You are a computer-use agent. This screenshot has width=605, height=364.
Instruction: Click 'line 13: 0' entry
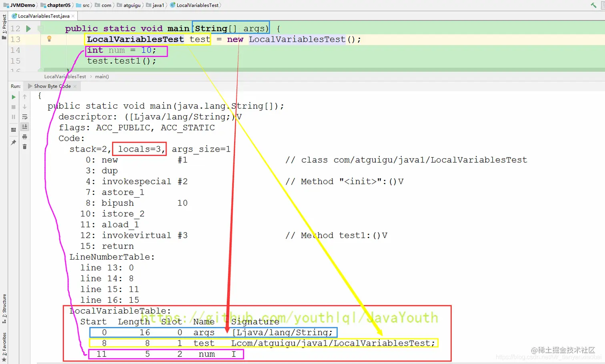(107, 268)
